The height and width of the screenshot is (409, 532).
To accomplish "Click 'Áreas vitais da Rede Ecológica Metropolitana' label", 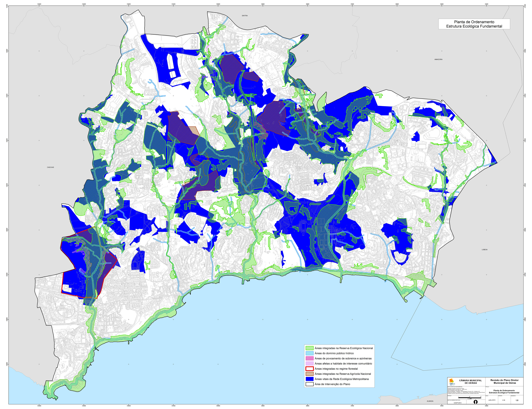I will 342,379.
